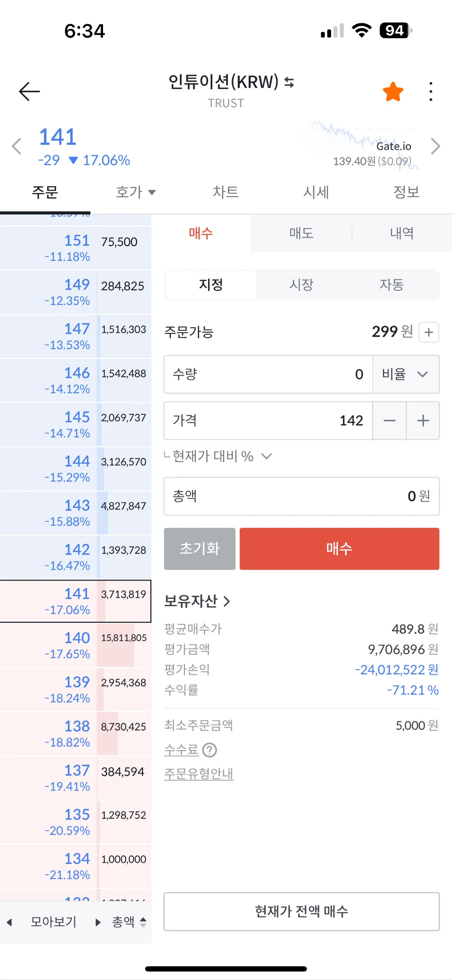Tap the 수량 quantity input field
452x980 pixels.
click(x=268, y=374)
